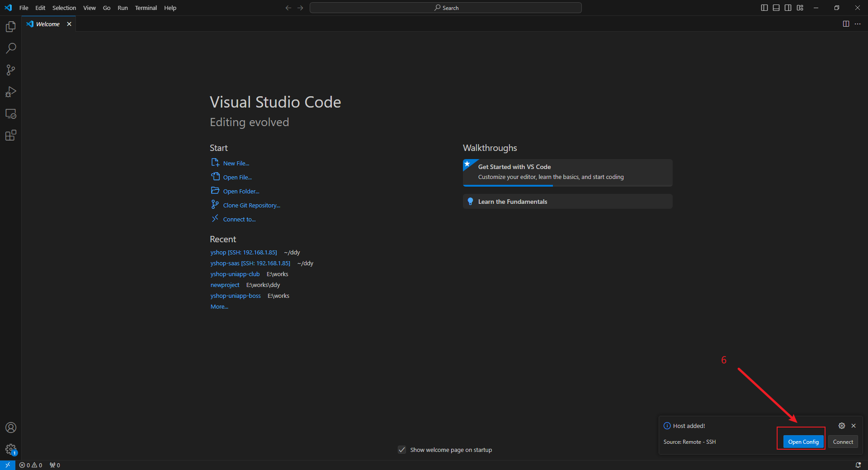Click the Connect button in notification
The image size is (868, 470).
(843, 442)
